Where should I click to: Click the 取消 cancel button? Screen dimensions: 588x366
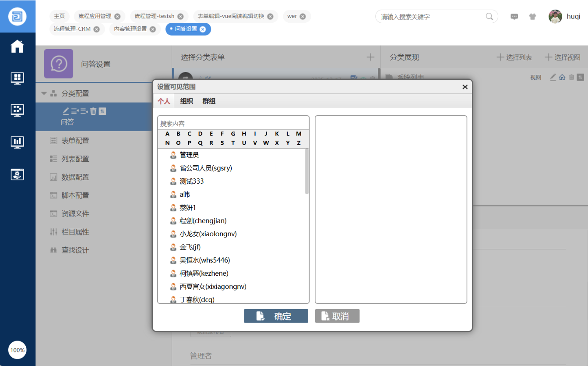pos(337,316)
